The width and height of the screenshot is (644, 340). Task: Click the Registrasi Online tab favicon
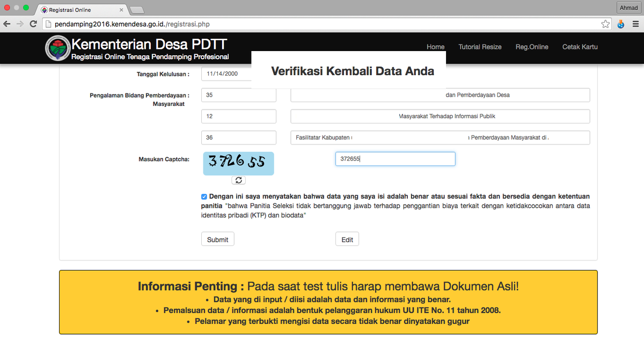tap(44, 10)
